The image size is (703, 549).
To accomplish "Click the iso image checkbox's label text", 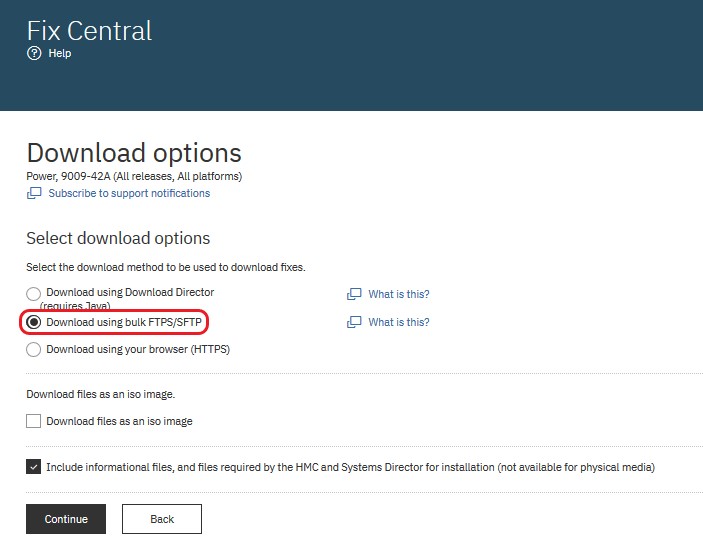I will (x=119, y=421).
